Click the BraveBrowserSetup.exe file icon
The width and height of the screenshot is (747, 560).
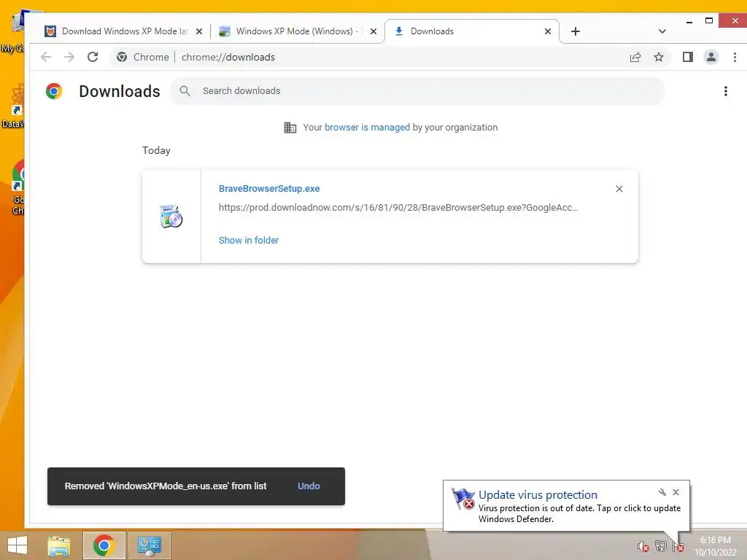coord(171,216)
